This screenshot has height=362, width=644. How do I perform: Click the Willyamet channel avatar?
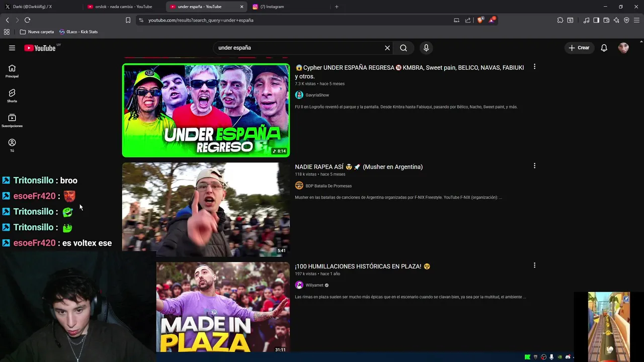coord(299,285)
